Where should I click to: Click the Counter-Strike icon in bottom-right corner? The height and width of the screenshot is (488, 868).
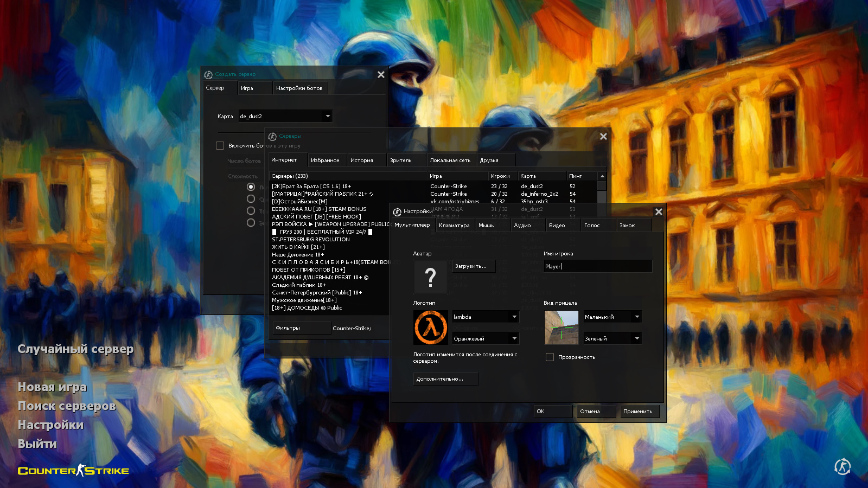click(x=842, y=466)
